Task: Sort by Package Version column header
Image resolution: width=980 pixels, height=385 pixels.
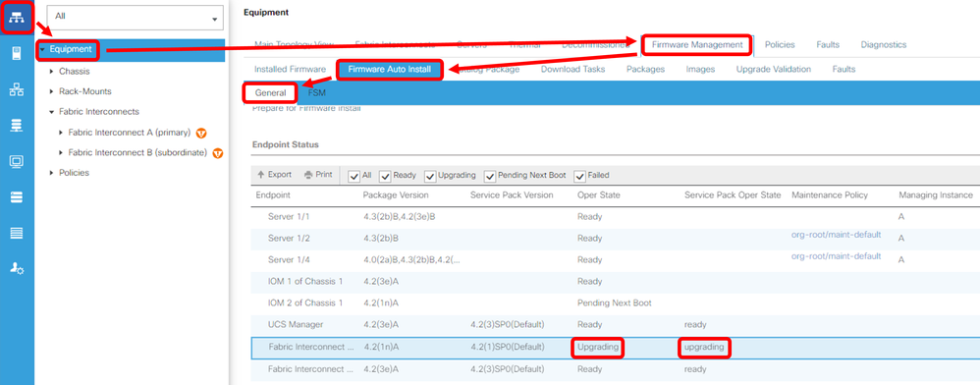Action: point(396,195)
